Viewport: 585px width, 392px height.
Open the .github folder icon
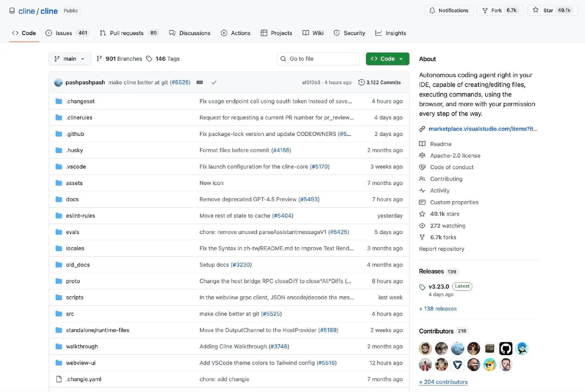(58, 134)
